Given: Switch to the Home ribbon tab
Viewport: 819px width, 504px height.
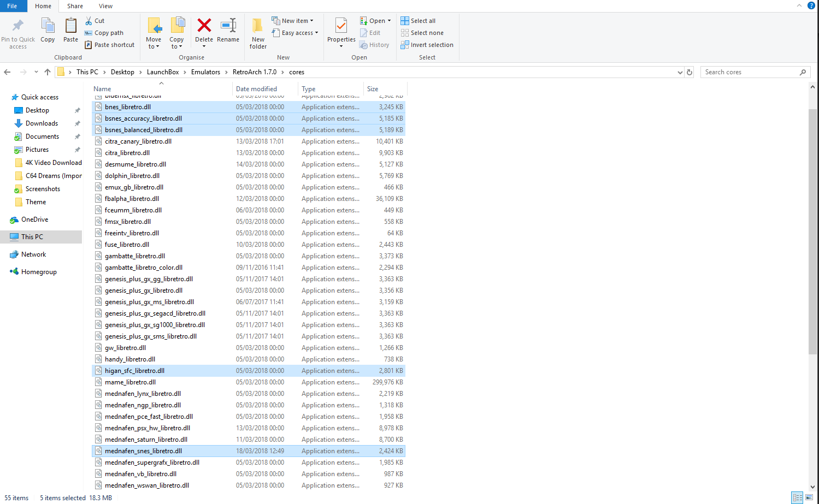Looking at the screenshot, I should coord(43,6).
